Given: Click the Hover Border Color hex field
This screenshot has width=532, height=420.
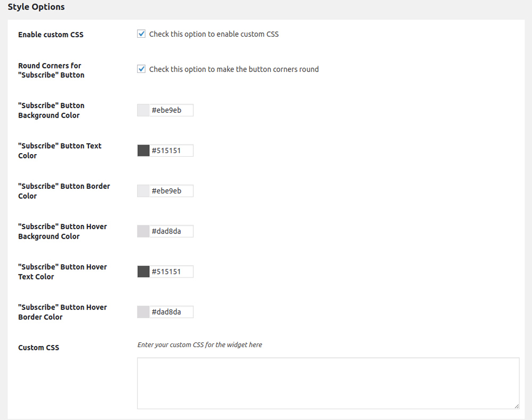Looking at the screenshot, I should [x=171, y=312].
